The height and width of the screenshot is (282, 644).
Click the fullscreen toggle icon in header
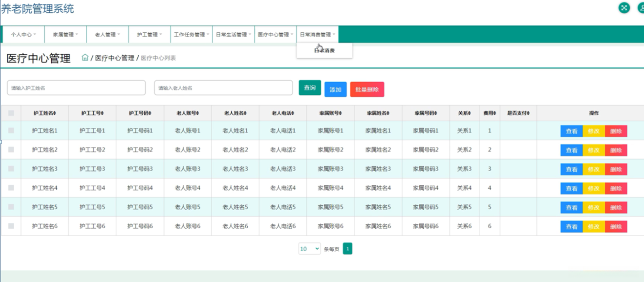pos(624,8)
